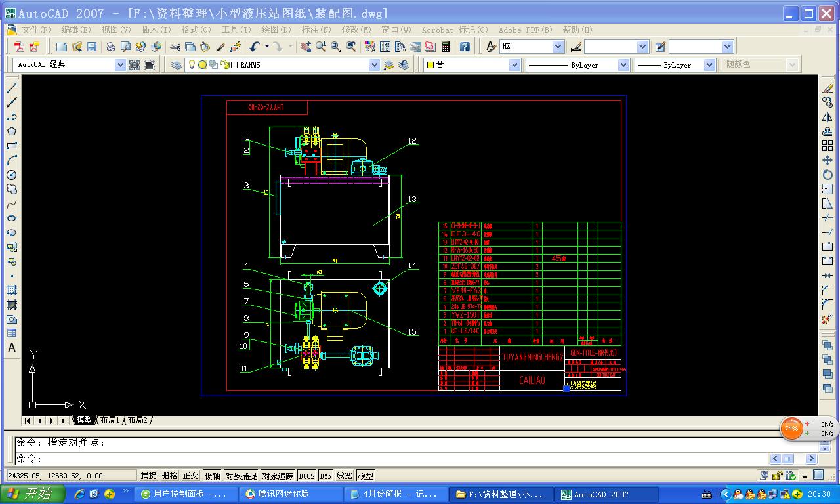The width and height of the screenshot is (840, 504).
Task: Toggle 栅格 (Grid) display in status bar
Action: pos(170,476)
